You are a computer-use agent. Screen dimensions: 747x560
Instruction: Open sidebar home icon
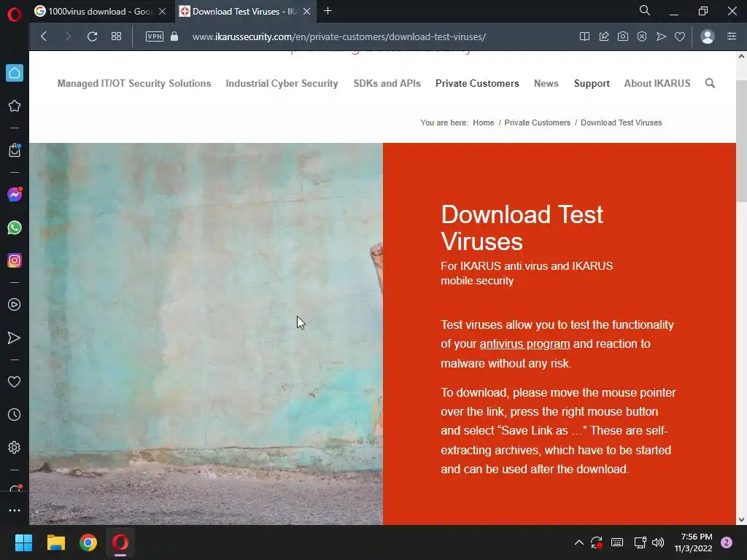coord(15,73)
